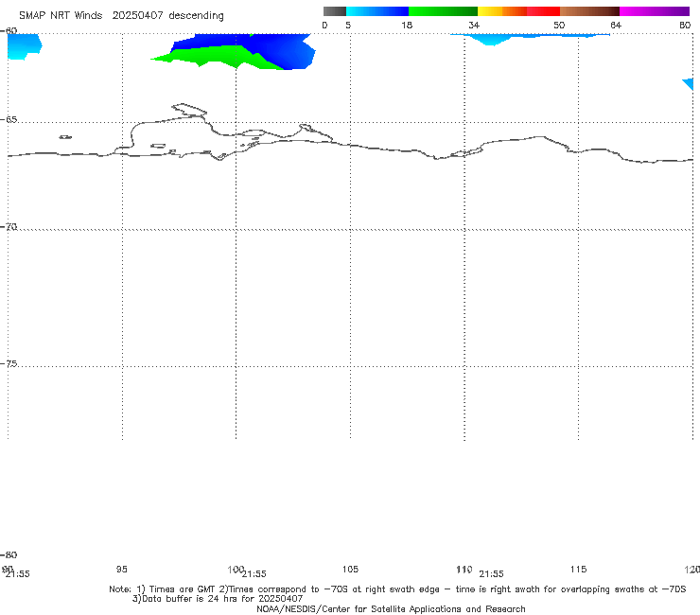Image resolution: width=700 pixels, height=615 pixels.
Task: Click the latitude label '-75'
Action: [9, 364]
